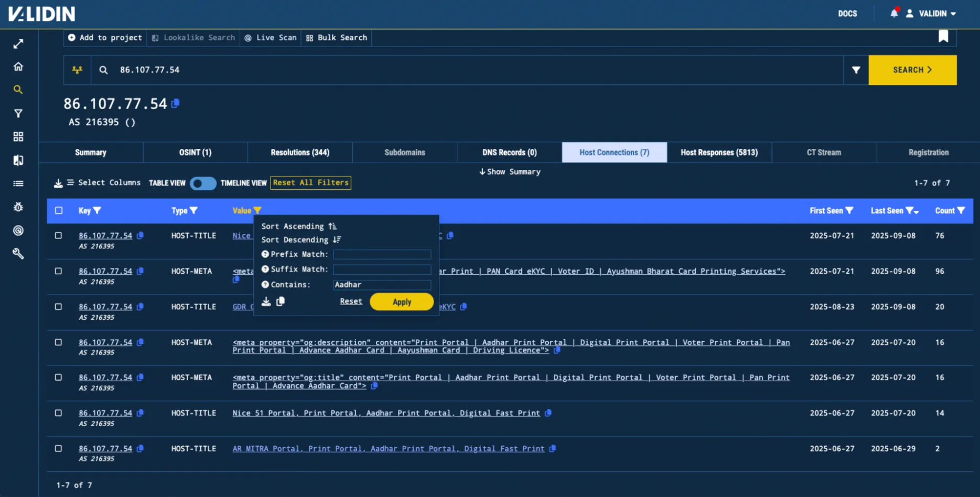
Task: Open the home sidebar icon
Action: point(18,67)
